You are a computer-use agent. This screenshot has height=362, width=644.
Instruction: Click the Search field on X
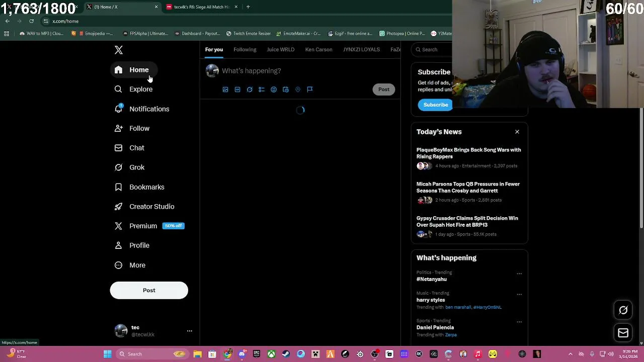tap(433, 49)
